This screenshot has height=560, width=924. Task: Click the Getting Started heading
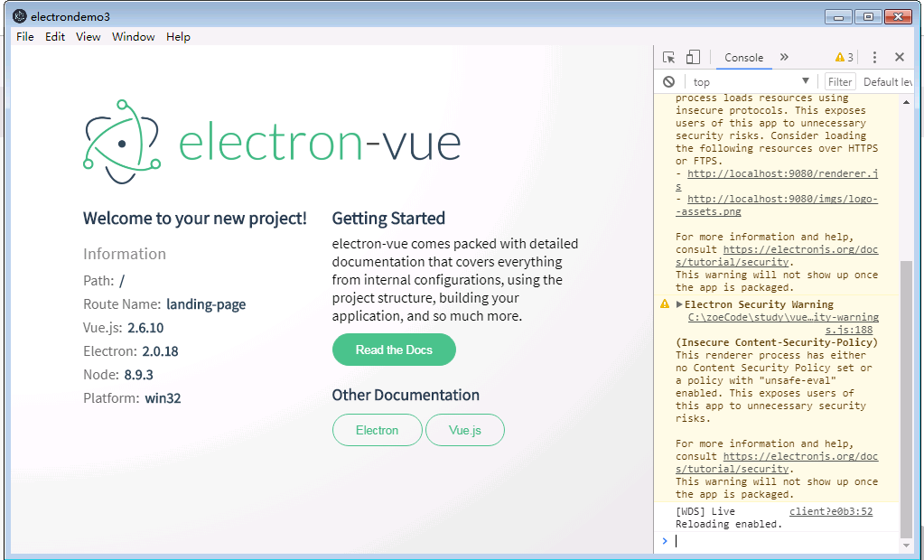click(388, 218)
